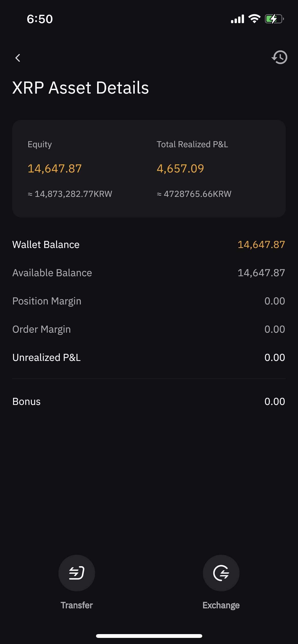The image size is (298, 644).
Task: Tap the cellular signal bars
Action: [237, 19]
